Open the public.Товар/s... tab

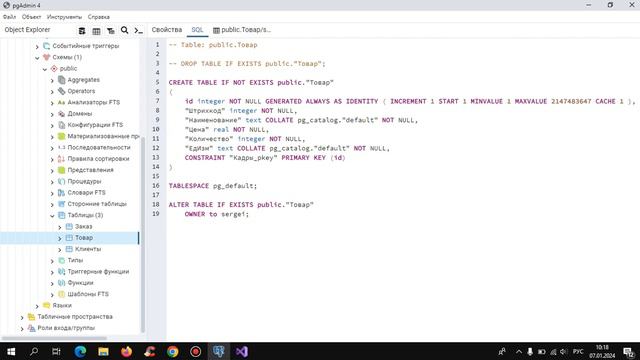click(242, 30)
